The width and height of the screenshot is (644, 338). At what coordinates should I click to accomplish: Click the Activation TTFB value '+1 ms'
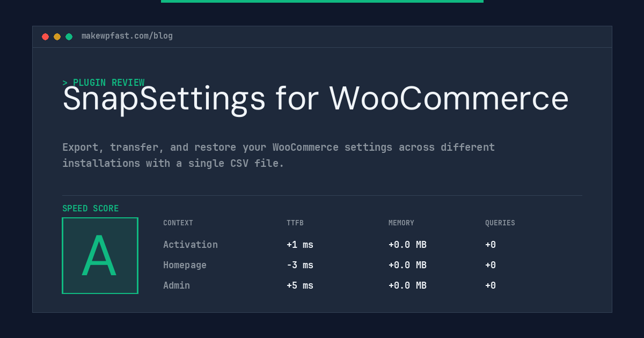[300, 245]
